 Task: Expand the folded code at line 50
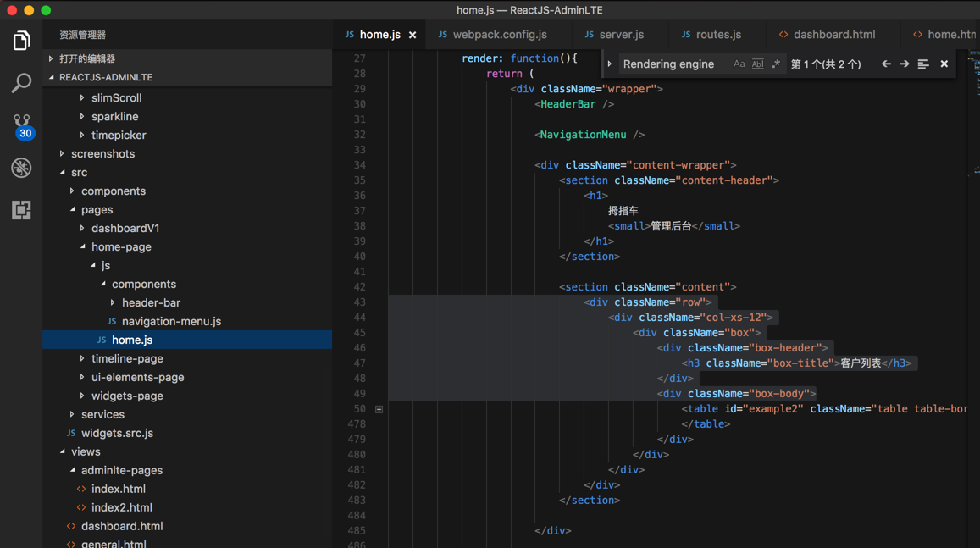(379, 409)
